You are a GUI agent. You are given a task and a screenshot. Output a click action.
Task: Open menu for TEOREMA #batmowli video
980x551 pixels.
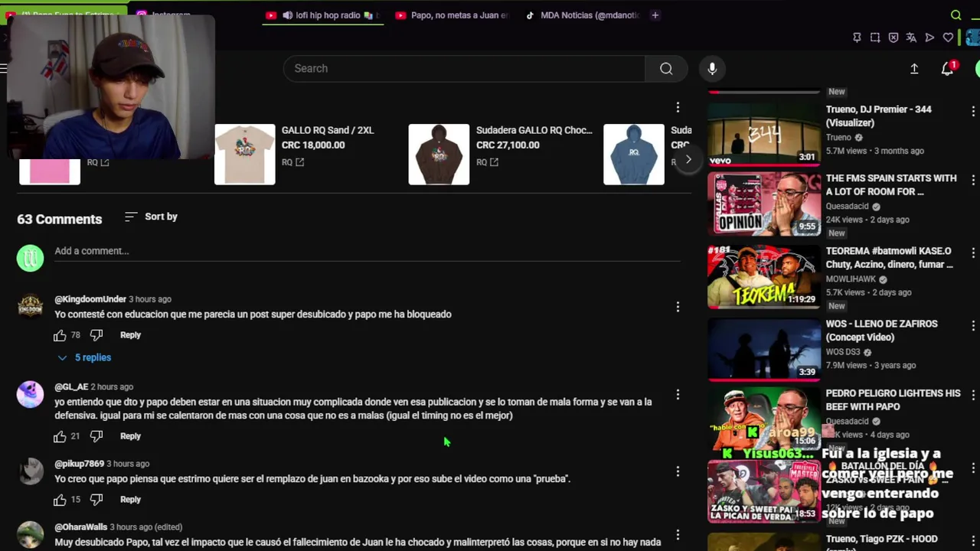pyautogui.click(x=973, y=253)
